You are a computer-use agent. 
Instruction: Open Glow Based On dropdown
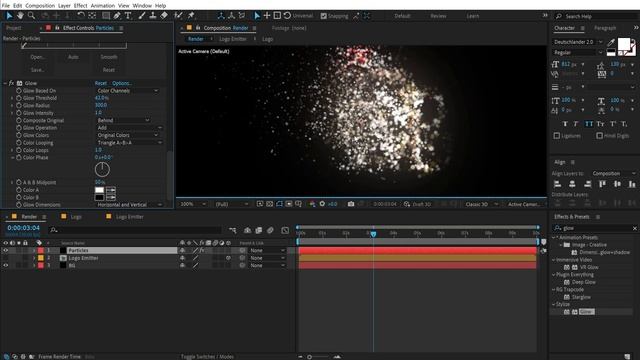click(x=127, y=91)
